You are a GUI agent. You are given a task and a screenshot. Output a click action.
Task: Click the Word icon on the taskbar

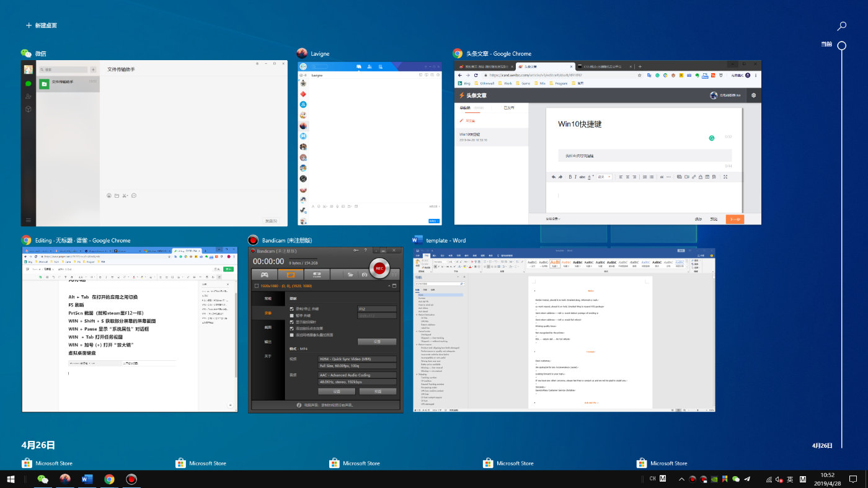point(86,479)
